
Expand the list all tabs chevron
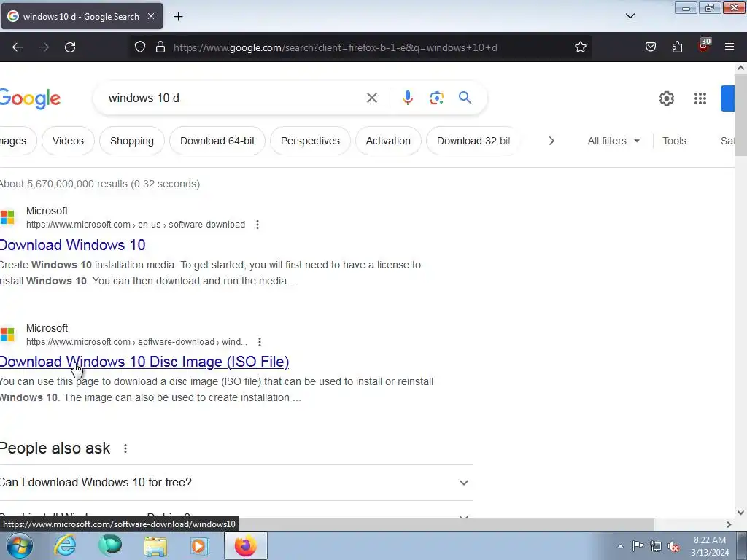coord(630,16)
